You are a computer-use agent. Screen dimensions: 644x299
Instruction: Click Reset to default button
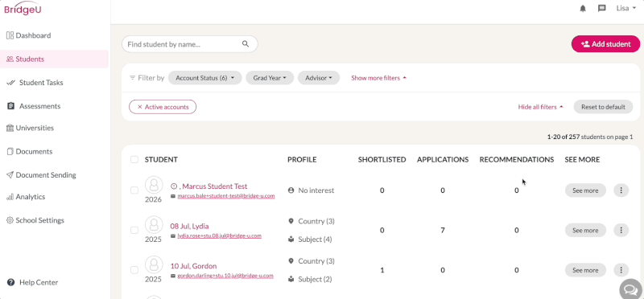(603, 107)
